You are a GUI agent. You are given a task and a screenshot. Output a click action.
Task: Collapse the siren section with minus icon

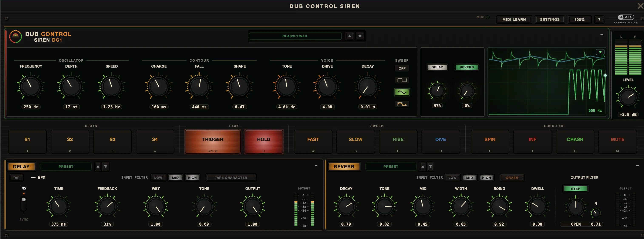coord(602,35)
